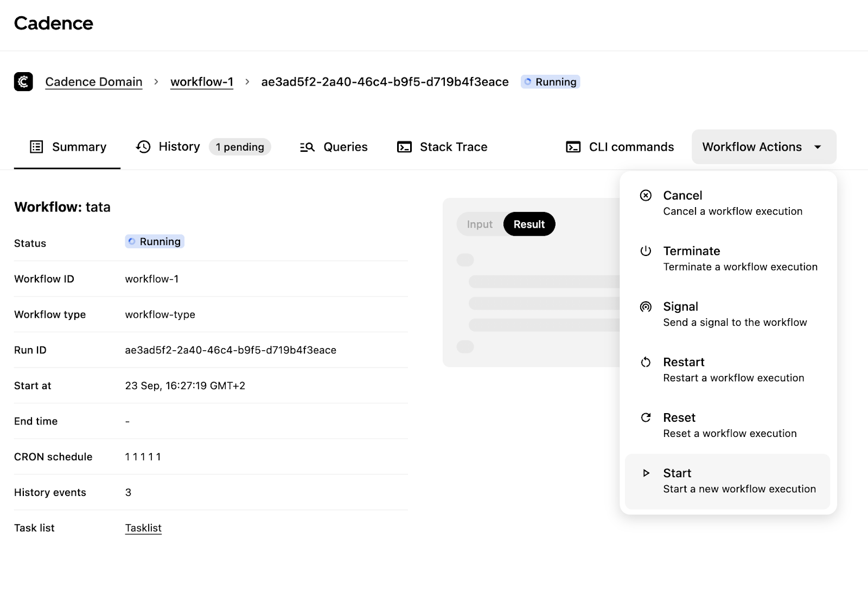Viewport: 868px width, 605px height.
Task: Switch the panel to Input view
Action: point(480,224)
